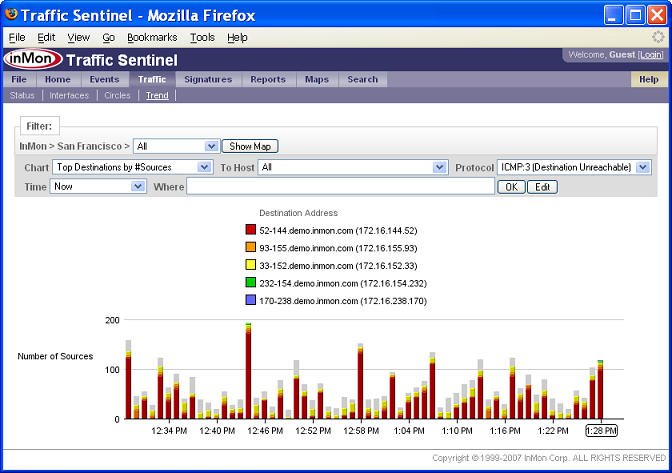Click the Firefox icon in title bar
The image size is (672, 473).
11,14
